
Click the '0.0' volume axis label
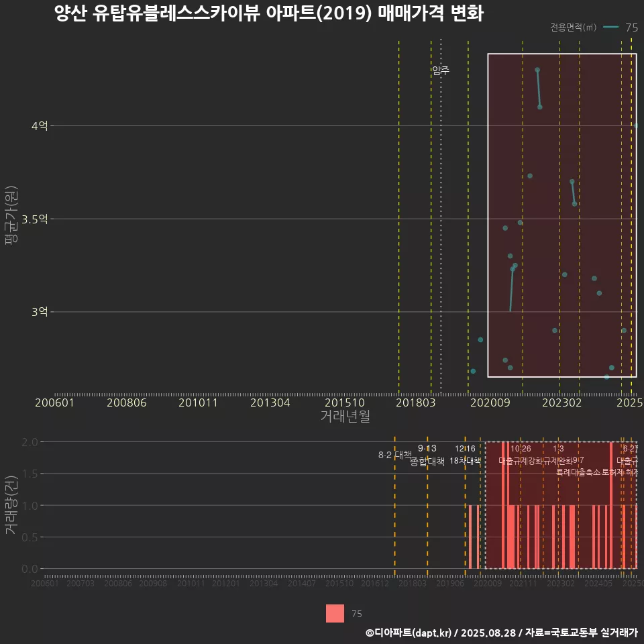coord(30,569)
